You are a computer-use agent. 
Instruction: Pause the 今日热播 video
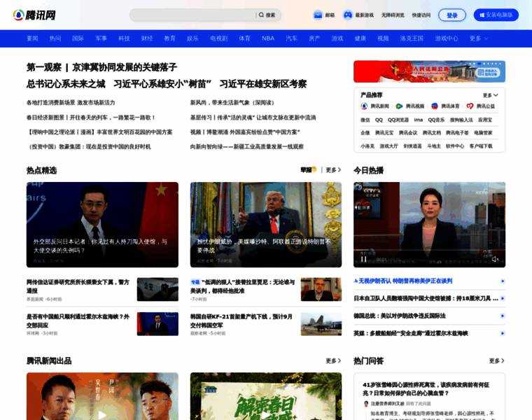[x=363, y=259]
